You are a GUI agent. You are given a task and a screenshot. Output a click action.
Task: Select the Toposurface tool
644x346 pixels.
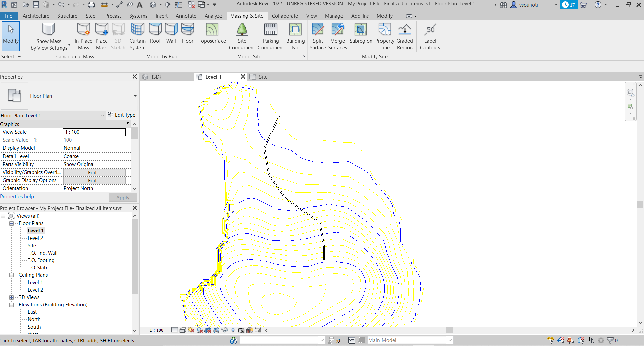point(212,34)
